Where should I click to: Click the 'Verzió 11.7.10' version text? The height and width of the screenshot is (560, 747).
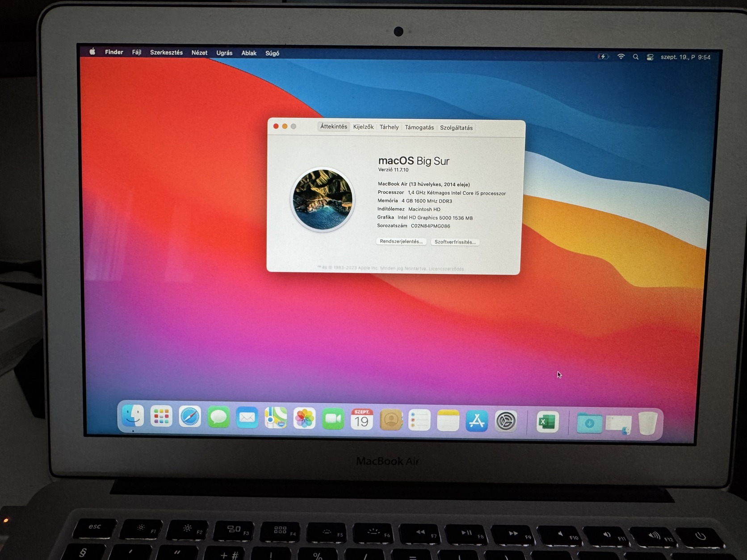(393, 170)
